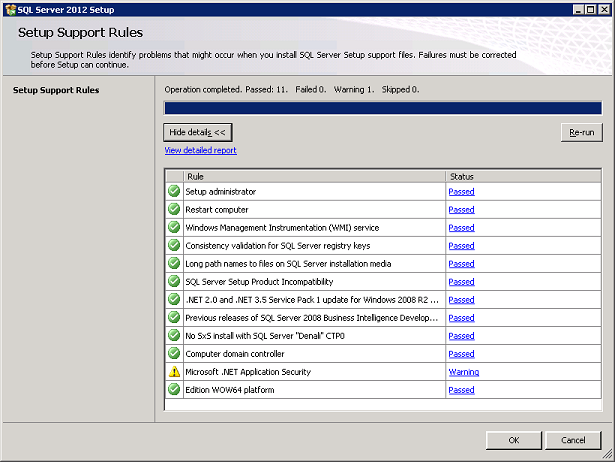Select '.NET 2.0 and .NET 3.5 Service Pack' text

312,300
